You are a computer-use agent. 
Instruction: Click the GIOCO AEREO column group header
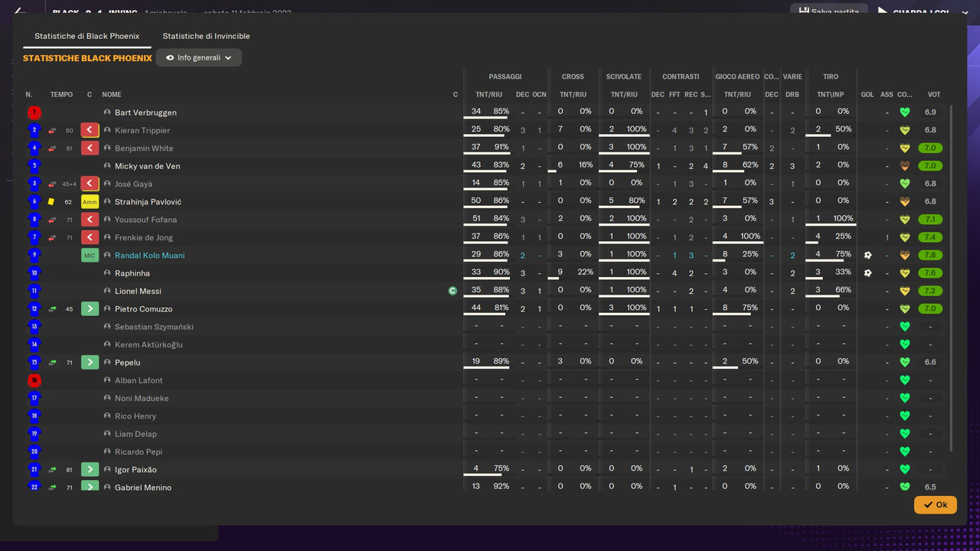(x=737, y=77)
